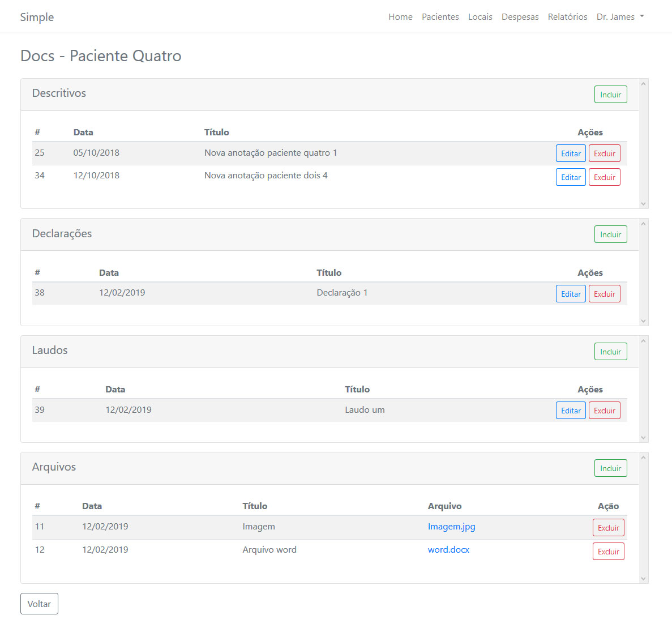Delete the Laudo um entry
Image resolution: width=672 pixels, height=628 pixels.
pyautogui.click(x=604, y=411)
